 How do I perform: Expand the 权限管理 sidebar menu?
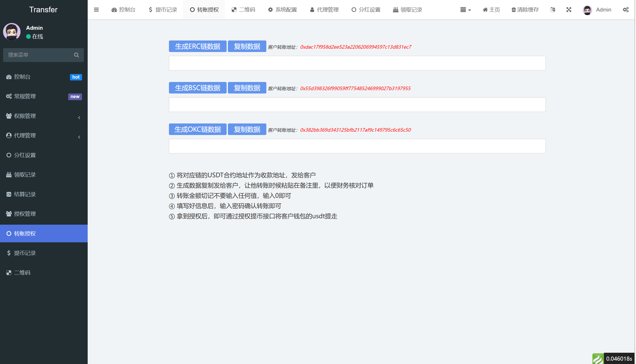click(x=44, y=116)
